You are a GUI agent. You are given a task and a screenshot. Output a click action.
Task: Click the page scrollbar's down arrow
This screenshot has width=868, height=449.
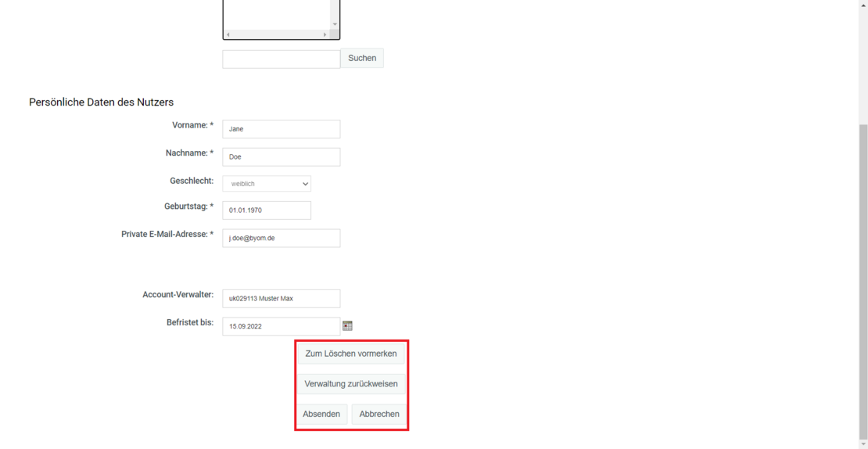click(x=863, y=444)
